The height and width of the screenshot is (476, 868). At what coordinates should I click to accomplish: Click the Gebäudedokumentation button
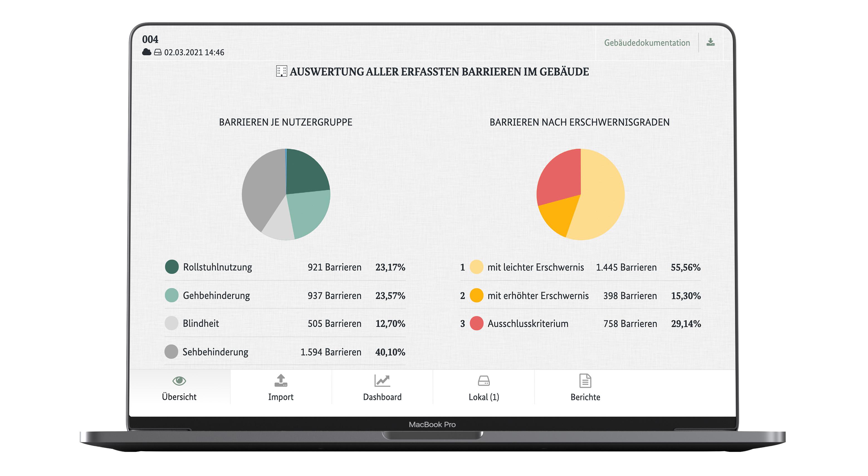click(647, 43)
